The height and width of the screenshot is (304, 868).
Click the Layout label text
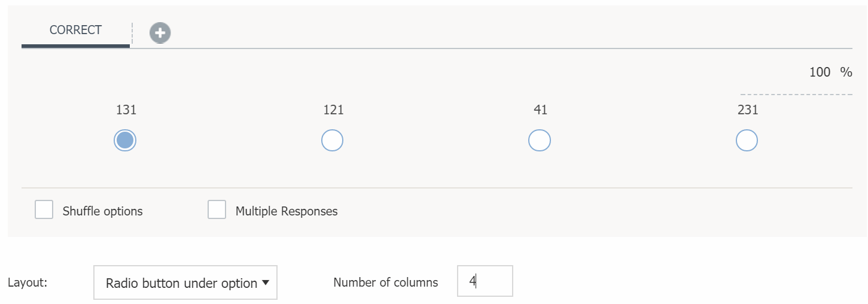point(28,282)
